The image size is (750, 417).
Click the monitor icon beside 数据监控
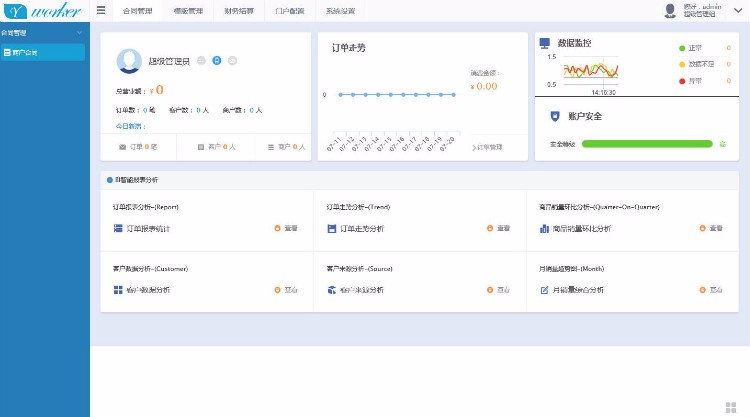click(544, 44)
